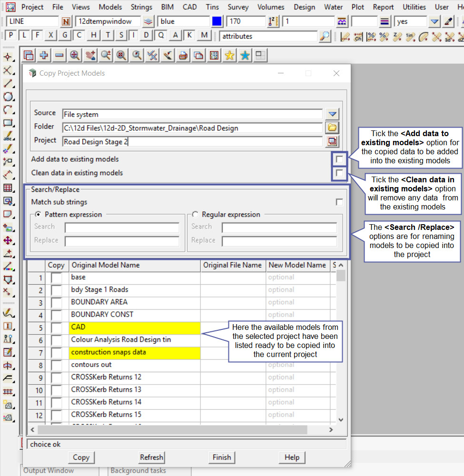
Task: Click the zoom-out minus icon in view toolbar
Action: 59,56
